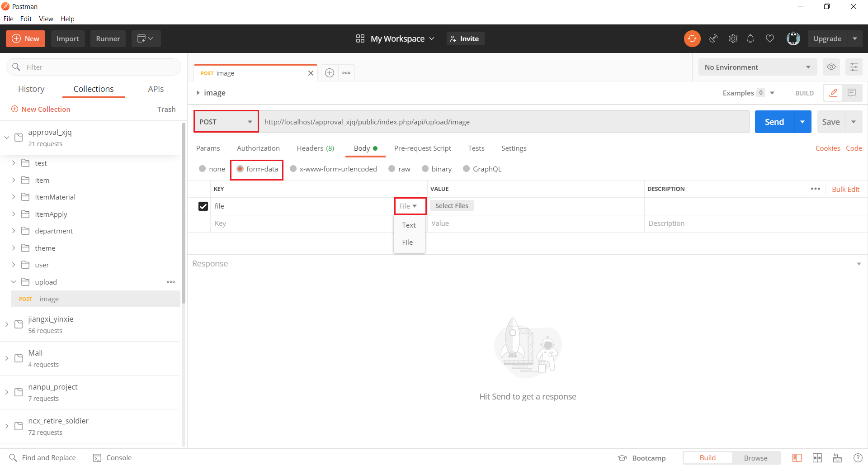Screen dimensions: 868x466
Task: Click the Select Files button
Action: coord(452,206)
